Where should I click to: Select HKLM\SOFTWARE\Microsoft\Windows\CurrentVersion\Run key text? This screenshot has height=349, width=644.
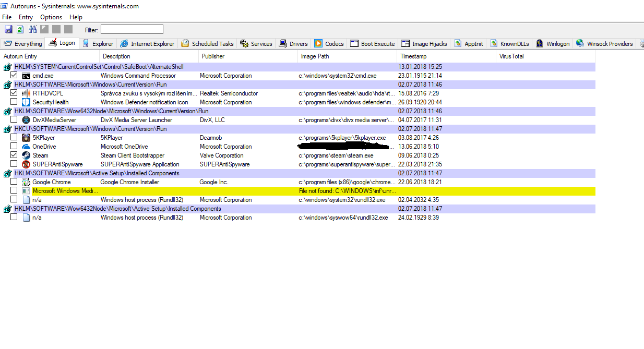coord(90,85)
